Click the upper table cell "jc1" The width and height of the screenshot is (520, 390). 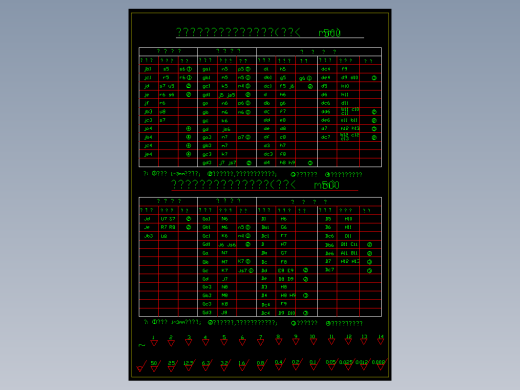148,77
